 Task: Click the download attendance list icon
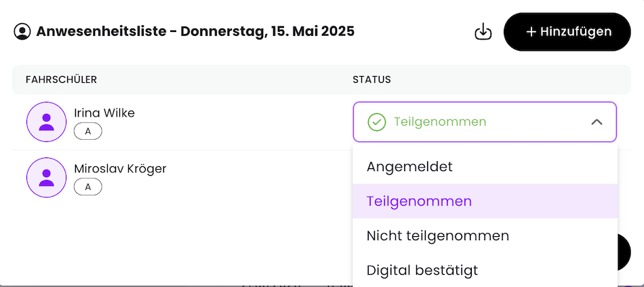tap(483, 32)
